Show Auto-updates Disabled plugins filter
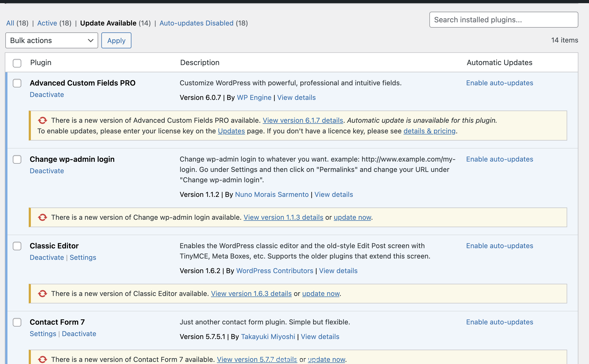Image resolution: width=589 pixels, height=364 pixels. (196, 23)
